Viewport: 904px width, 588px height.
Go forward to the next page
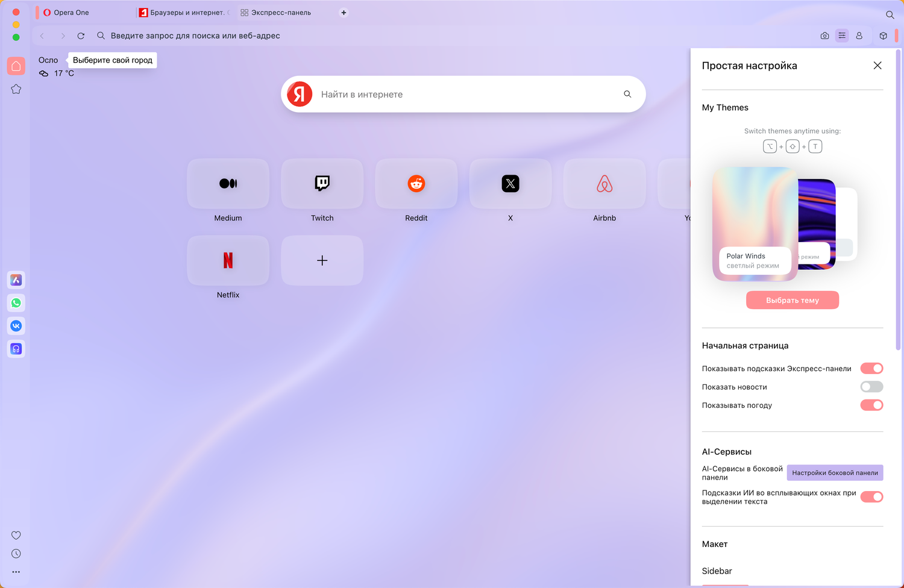tap(63, 36)
